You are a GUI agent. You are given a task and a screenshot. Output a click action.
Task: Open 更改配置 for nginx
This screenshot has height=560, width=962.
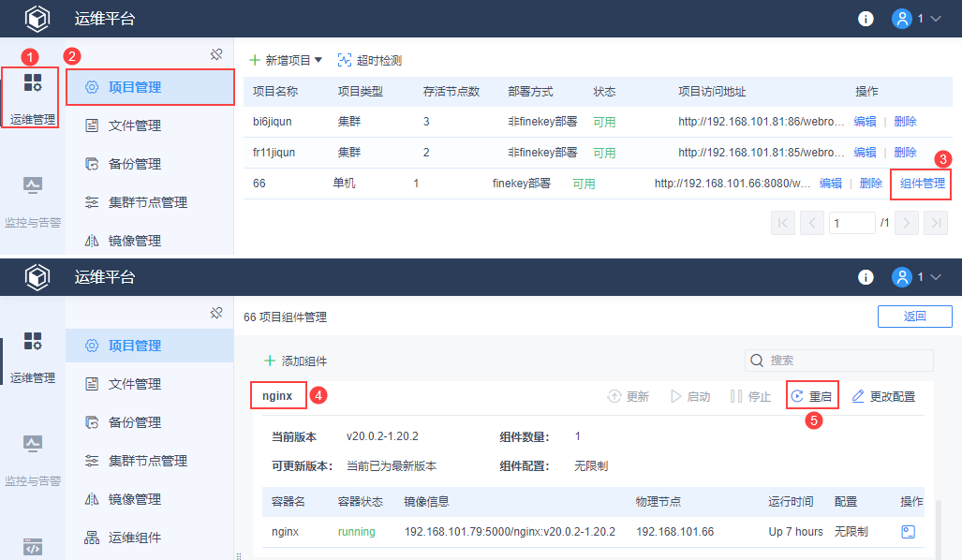(x=883, y=396)
